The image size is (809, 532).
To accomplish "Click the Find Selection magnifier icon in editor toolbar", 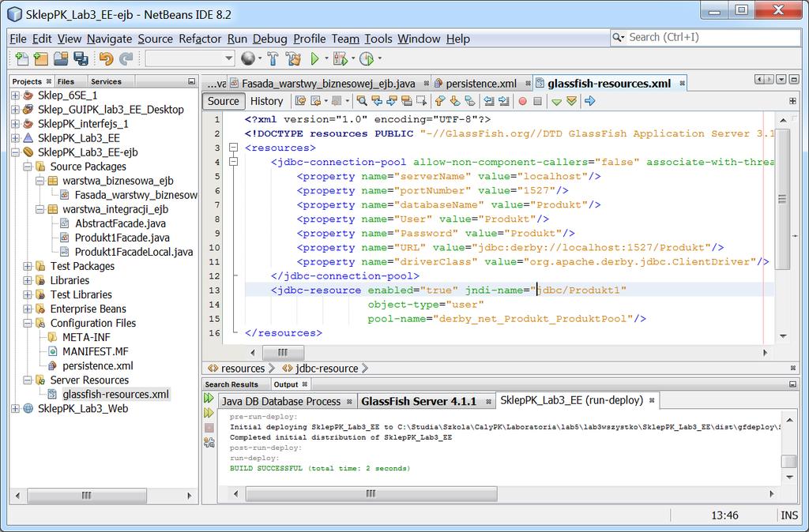I will coord(362,101).
